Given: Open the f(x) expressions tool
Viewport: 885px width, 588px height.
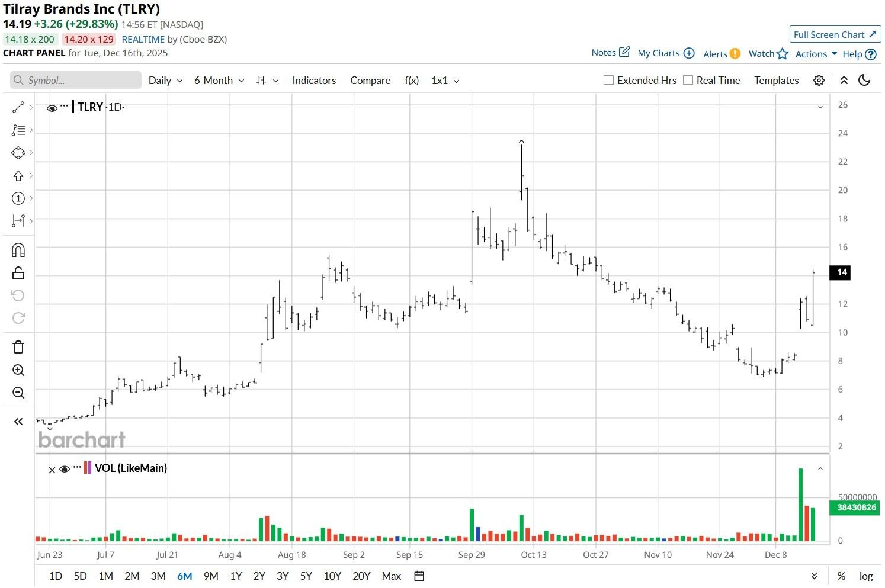Looking at the screenshot, I should tap(412, 81).
